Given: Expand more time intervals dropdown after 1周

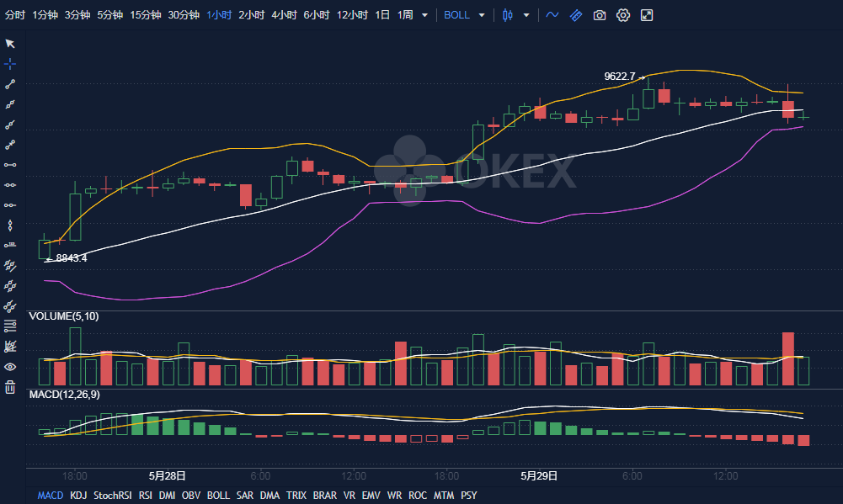Looking at the screenshot, I should coord(424,15).
